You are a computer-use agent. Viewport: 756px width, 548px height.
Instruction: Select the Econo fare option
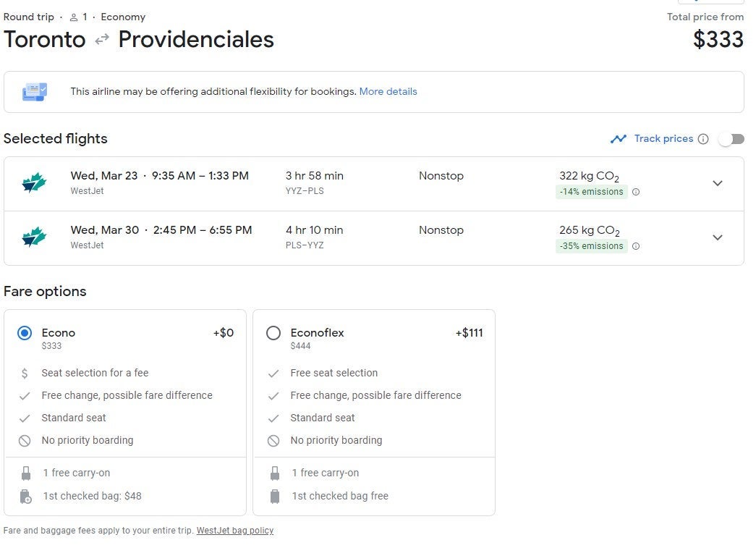coord(25,333)
